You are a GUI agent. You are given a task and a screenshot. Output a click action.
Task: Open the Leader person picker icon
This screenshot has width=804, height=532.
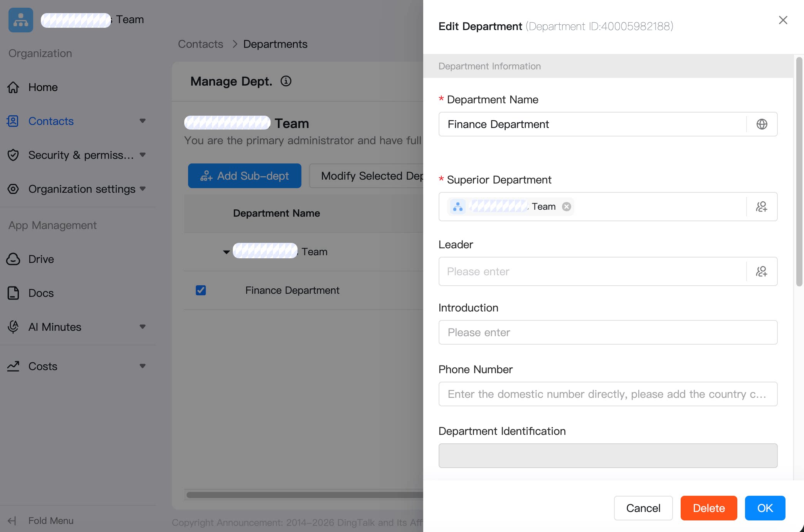tap(762, 271)
